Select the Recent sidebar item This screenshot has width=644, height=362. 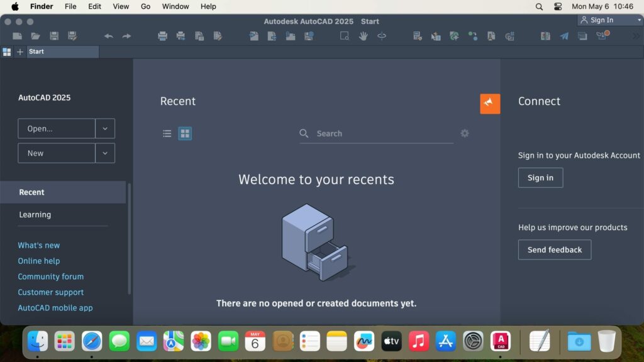pyautogui.click(x=63, y=192)
